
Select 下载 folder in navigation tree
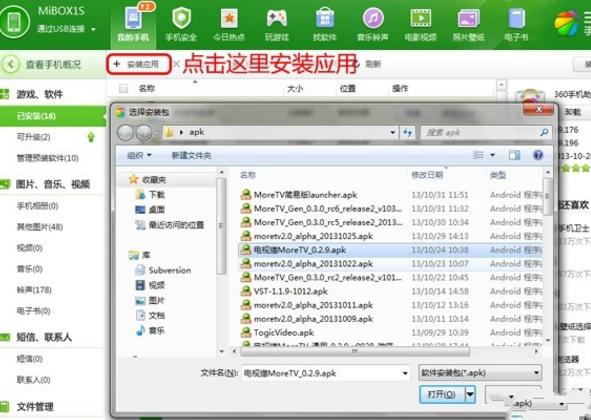click(156, 195)
